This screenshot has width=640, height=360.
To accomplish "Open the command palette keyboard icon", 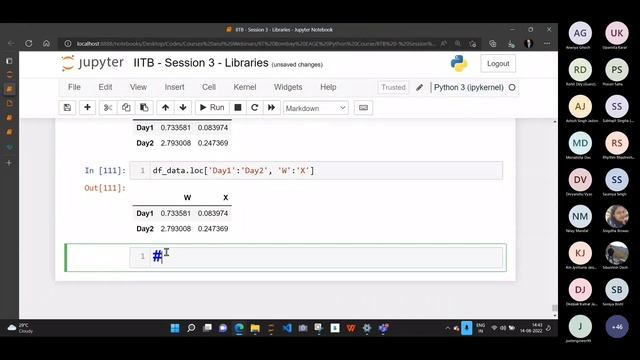I will [x=363, y=108].
